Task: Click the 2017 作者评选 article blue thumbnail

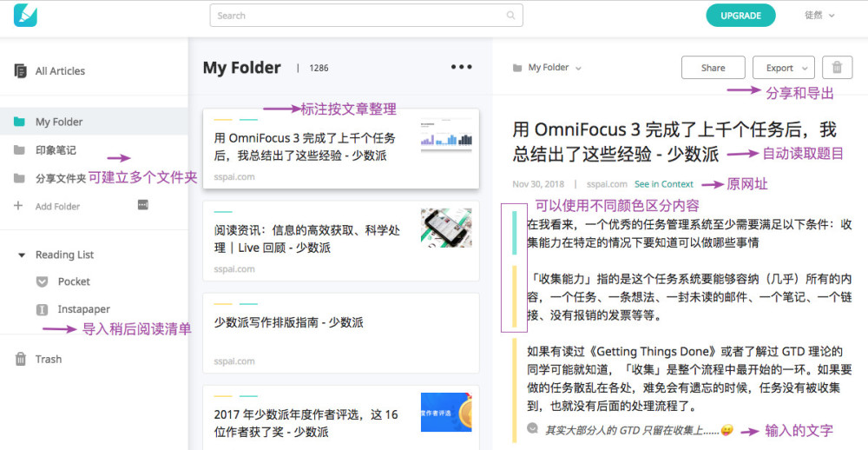Action: tap(446, 412)
